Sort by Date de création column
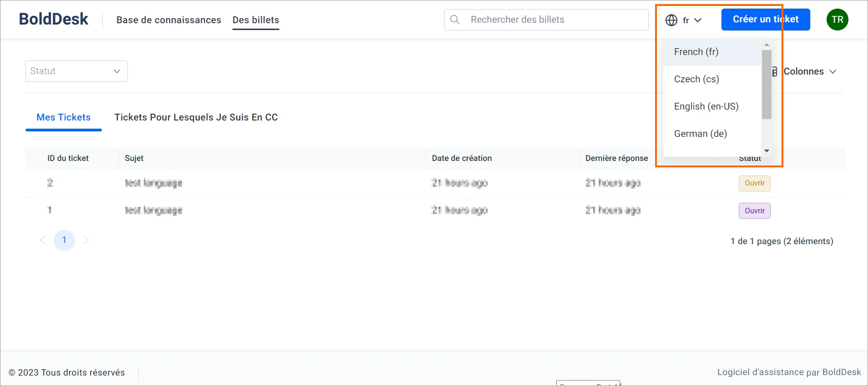Viewport: 868px width, 386px height. coord(462,158)
